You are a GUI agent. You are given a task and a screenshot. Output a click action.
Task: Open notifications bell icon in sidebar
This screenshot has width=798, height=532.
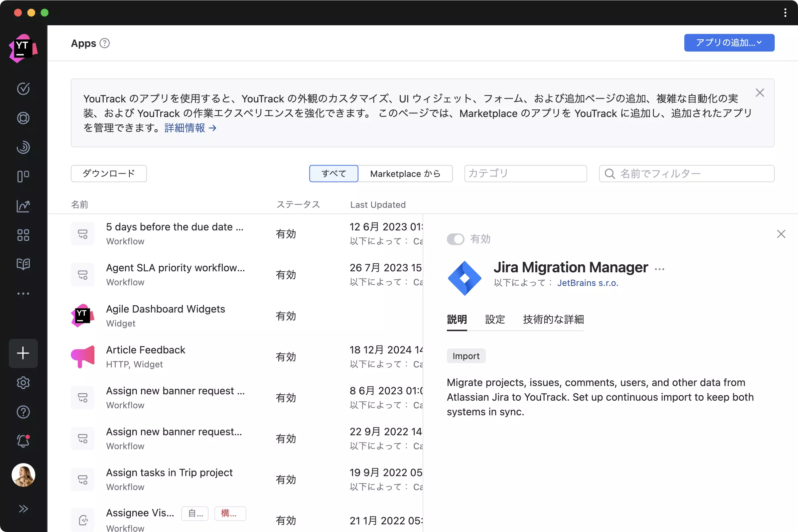click(23, 441)
